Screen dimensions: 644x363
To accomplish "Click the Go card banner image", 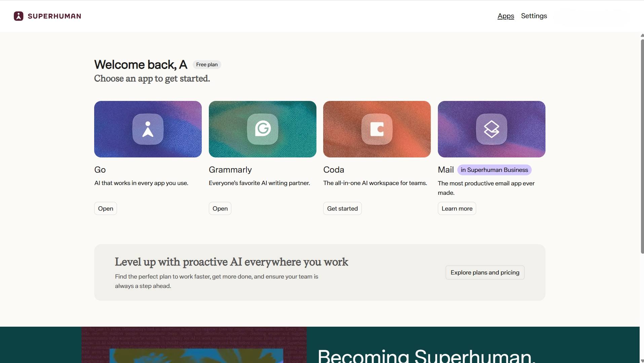I will (x=148, y=129).
